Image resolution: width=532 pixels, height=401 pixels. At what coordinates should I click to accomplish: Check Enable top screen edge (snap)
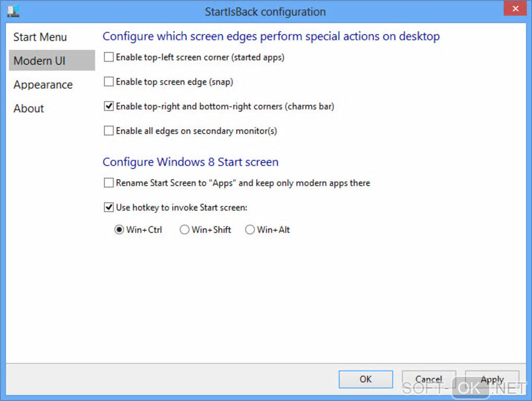[108, 81]
